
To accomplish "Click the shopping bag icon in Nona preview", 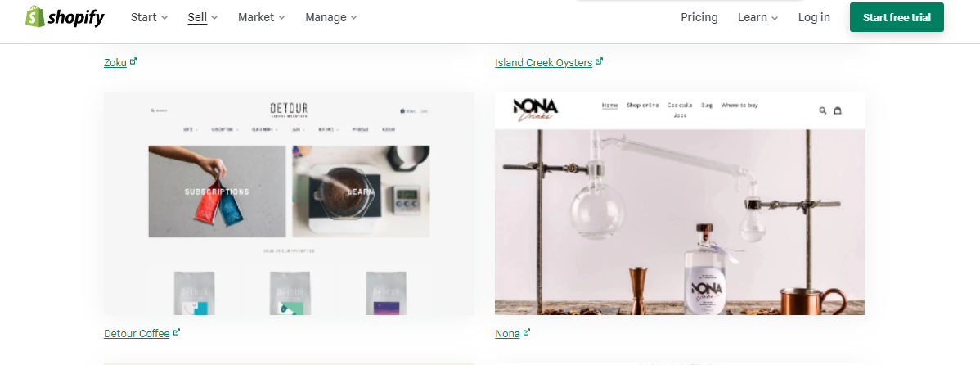I will coord(838,110).
